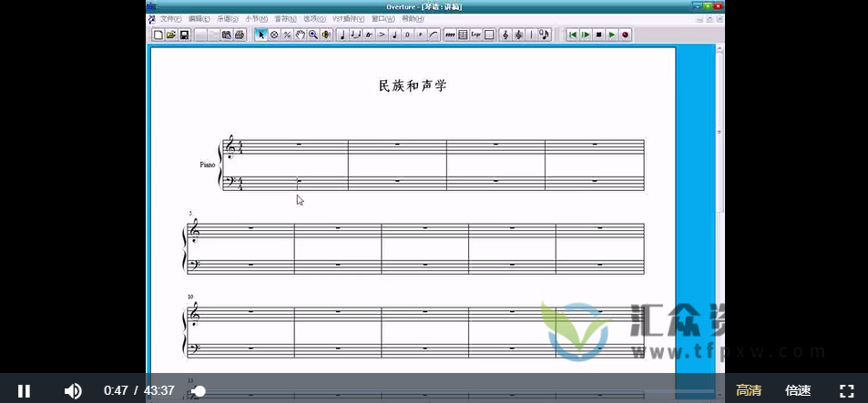This screenshot has width=868, height=403.
Task: Pause the video player
Action: pos(25,390)
